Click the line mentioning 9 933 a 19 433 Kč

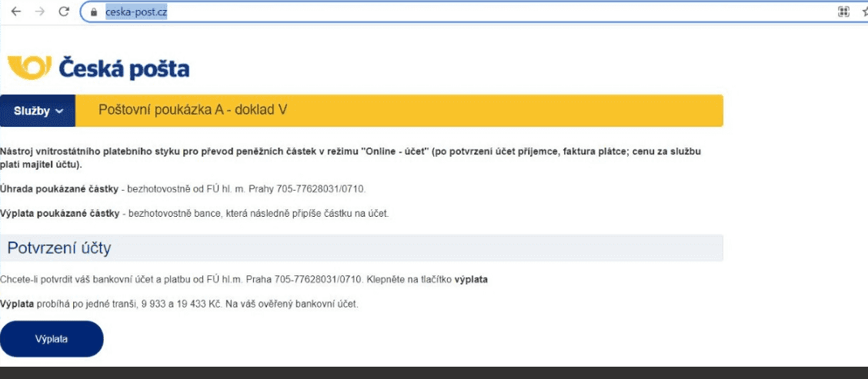[179, 304]
